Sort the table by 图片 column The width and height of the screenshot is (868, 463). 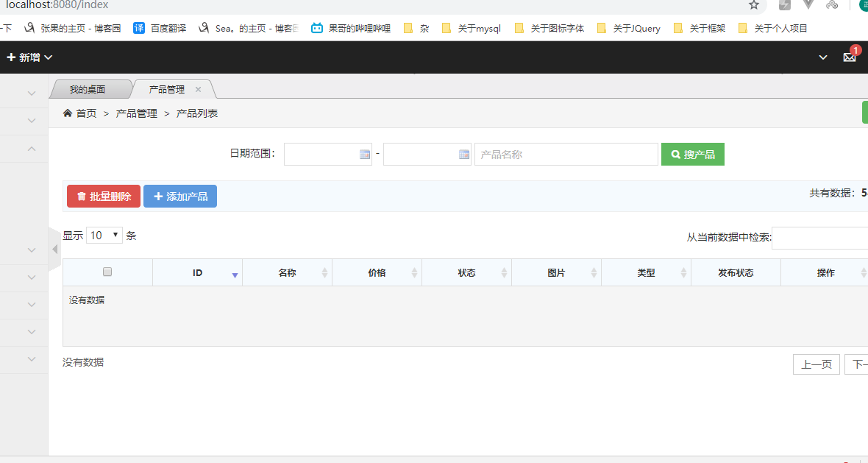pyautogui.click(x=556, y=272)
